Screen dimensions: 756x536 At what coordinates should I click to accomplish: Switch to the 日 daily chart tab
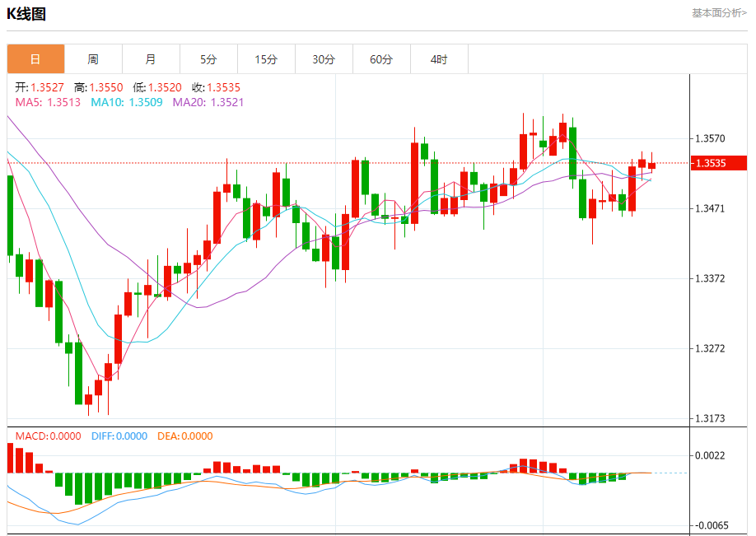pos(35,59)
